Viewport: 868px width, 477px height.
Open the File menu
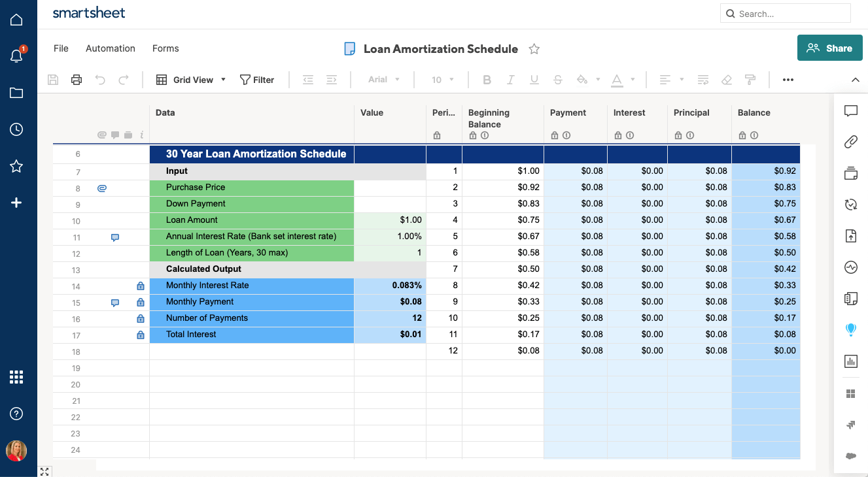click(x=61, y=48)
